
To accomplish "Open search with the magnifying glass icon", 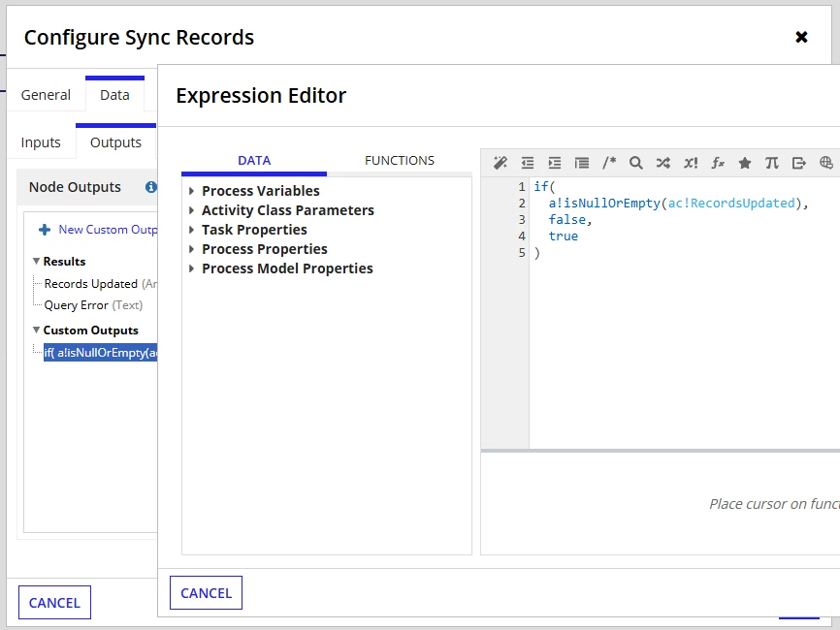I will [x=636, y=163].
